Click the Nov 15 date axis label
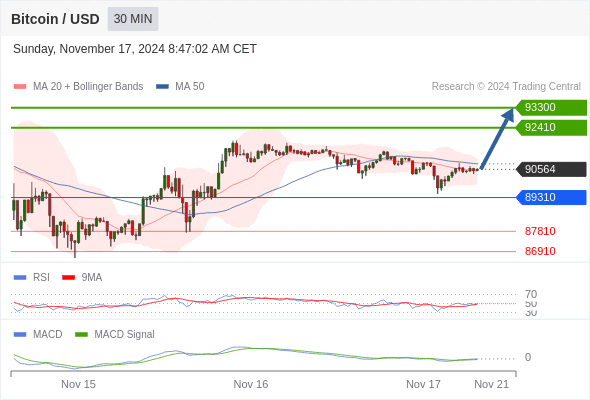Screen dimensions: 590x400 tap(78, 384)
